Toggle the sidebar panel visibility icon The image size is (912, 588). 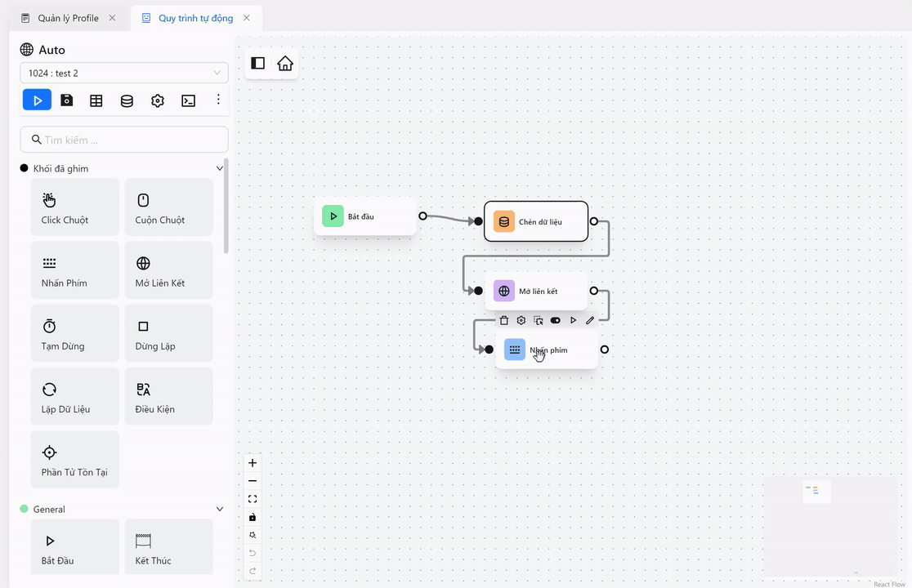(x=258, y=64)
